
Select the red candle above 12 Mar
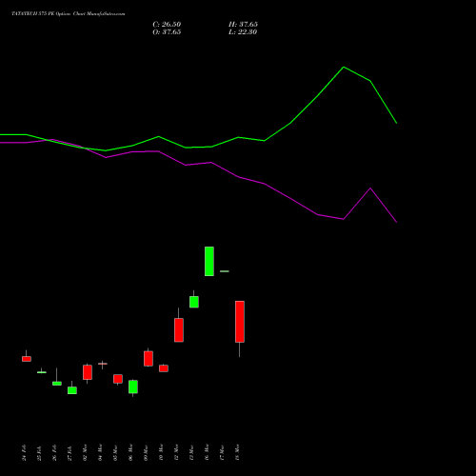[x=179, y=330]
